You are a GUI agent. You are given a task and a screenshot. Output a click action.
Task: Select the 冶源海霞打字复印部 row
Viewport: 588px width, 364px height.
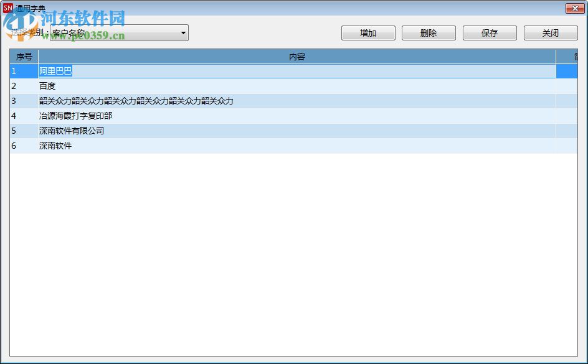click(x=293, y=116)
